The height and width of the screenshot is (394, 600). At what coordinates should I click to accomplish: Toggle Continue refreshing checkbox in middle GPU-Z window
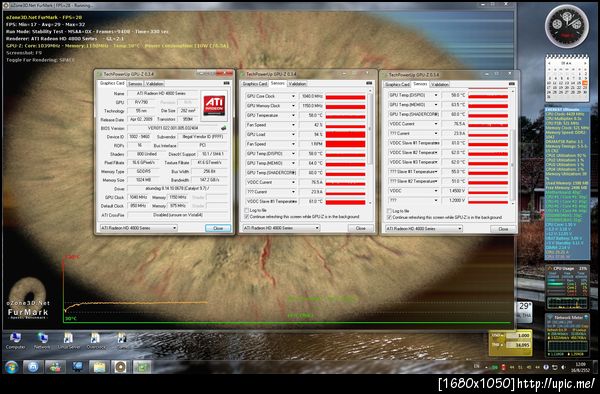pos(246,217)
